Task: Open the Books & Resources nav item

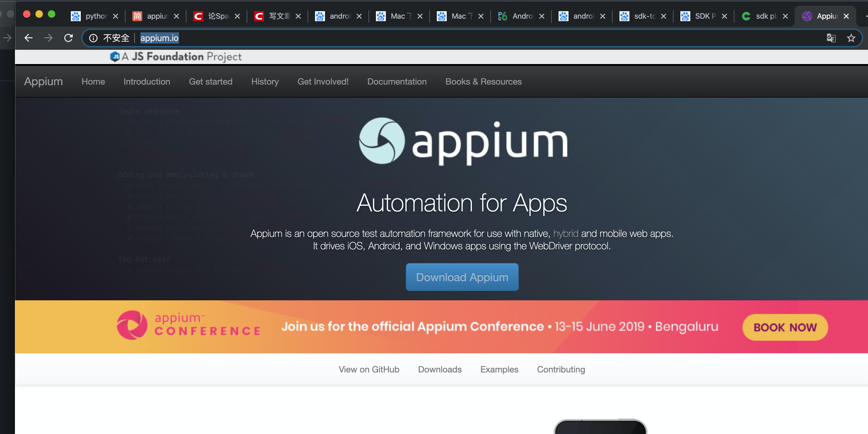Action: (483, 81)
